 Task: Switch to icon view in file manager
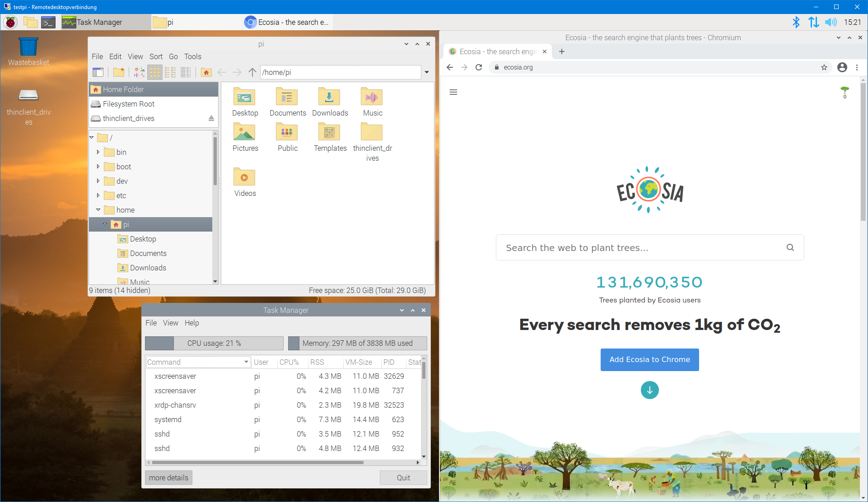point(155,72)
